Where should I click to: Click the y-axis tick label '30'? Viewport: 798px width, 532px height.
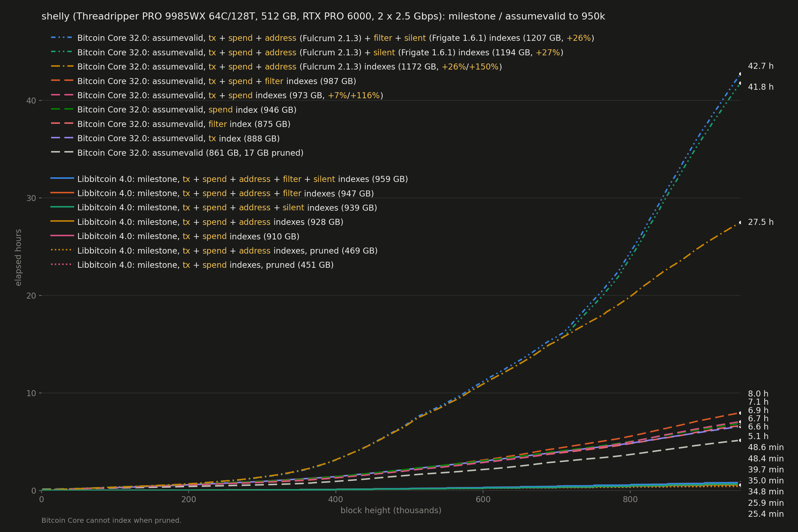click(x=31, y=198)
